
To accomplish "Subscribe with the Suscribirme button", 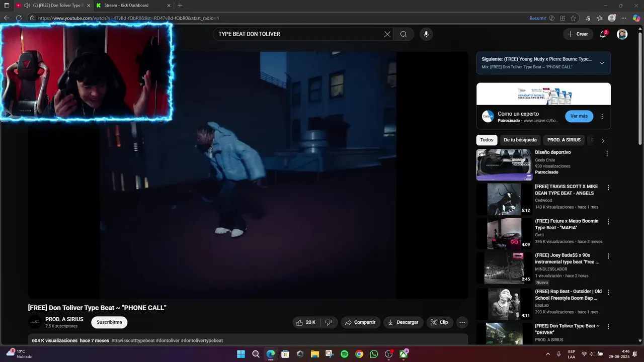I will [x=109, y=322].
